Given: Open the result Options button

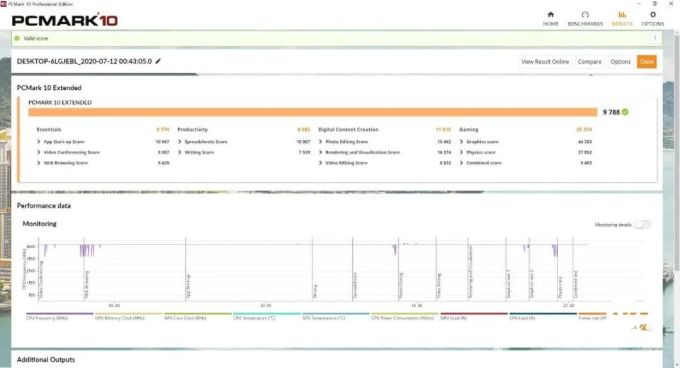Looking at the screenshot, I should 620,62.
